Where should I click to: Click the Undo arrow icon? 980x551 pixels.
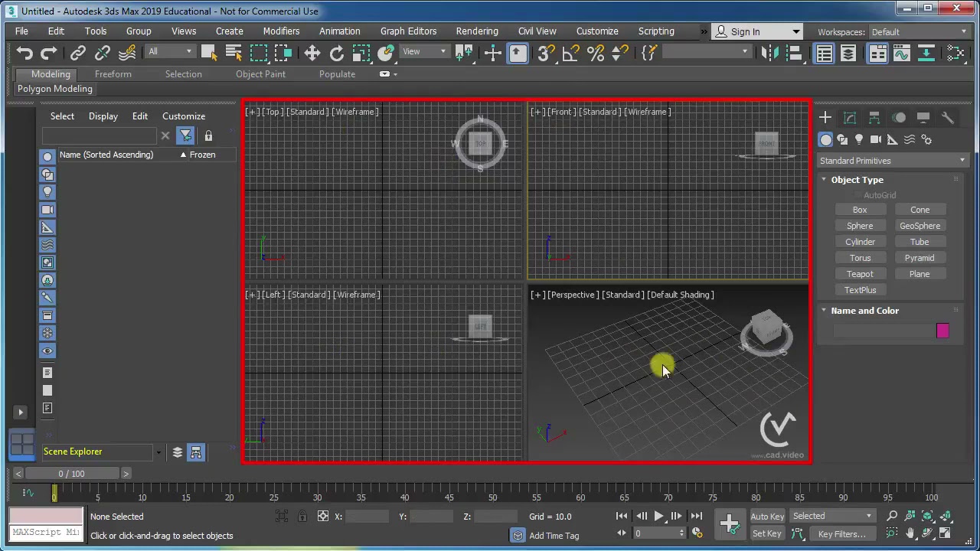click(24, 53)
